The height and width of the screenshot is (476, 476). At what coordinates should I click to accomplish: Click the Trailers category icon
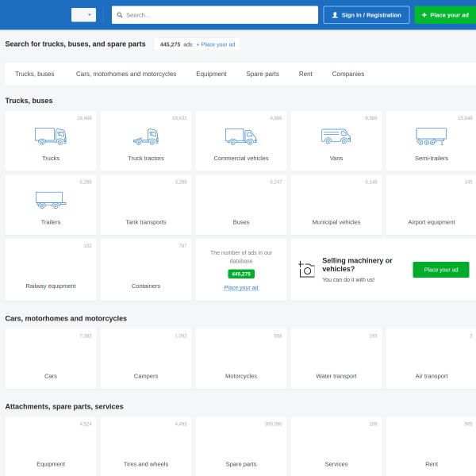pos(51,200)
